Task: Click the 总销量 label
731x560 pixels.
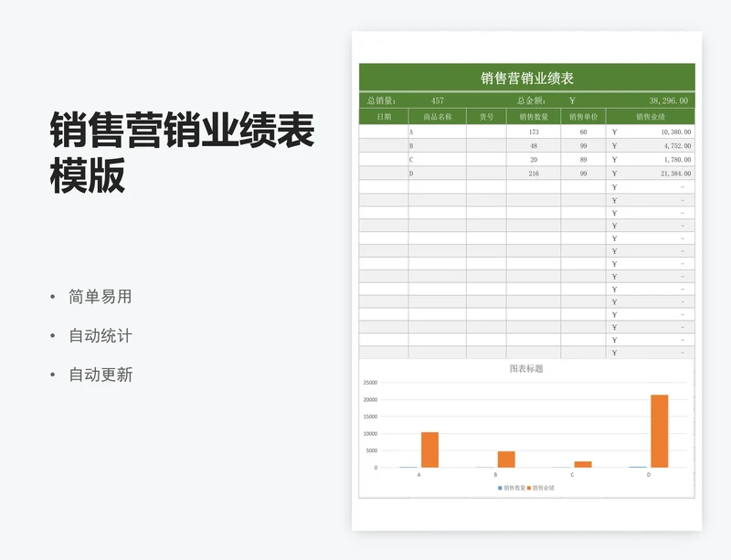Action: point(381,100)
